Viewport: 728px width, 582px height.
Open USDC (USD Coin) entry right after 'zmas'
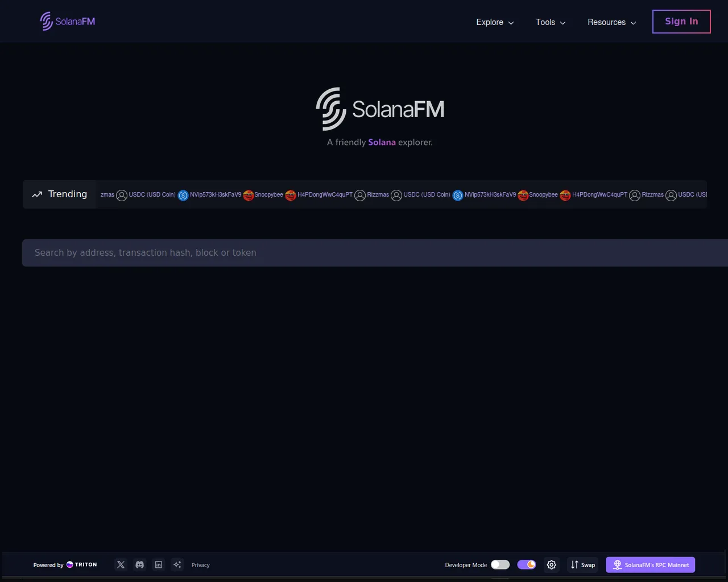point(152,194)
